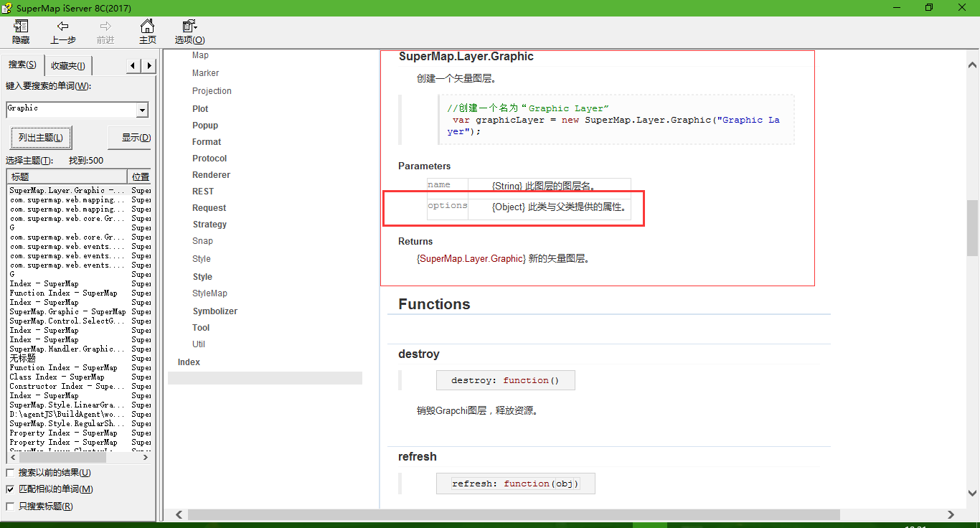Toggle the 搜索以前的结果(U) checkbox
This screenshot has height=528, width=980.
[10, 473]
